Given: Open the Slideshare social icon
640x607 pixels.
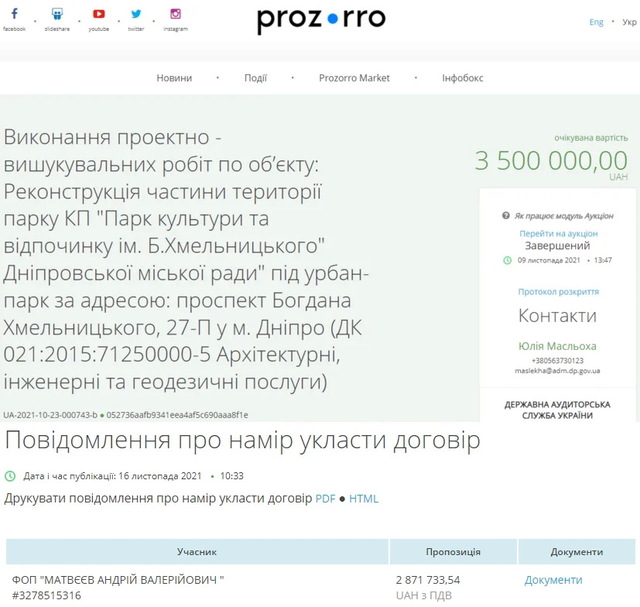Looking at the screenshot, I should click(57, 14).
